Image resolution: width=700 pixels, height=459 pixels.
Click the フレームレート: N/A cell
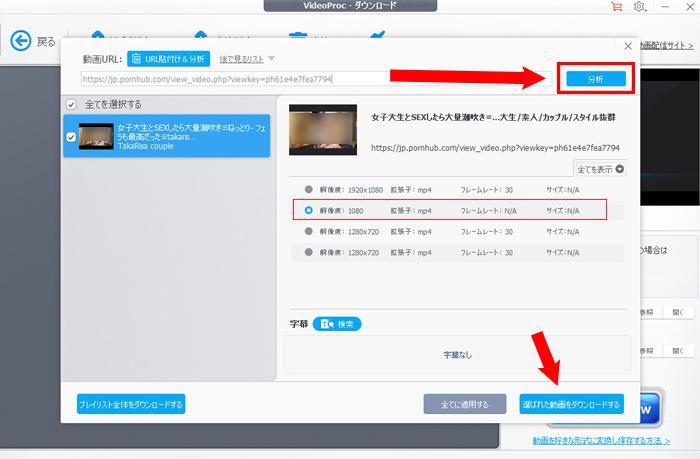488,211
